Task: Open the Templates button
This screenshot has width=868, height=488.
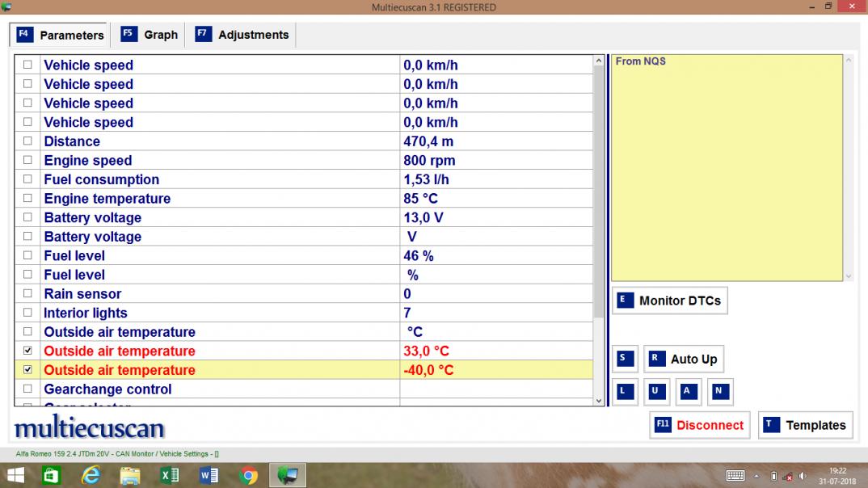Action: [x=806, y=425]
